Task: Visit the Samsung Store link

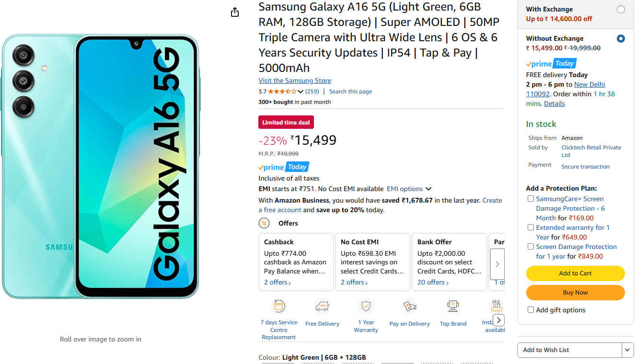Action: (x=295, y=80)
